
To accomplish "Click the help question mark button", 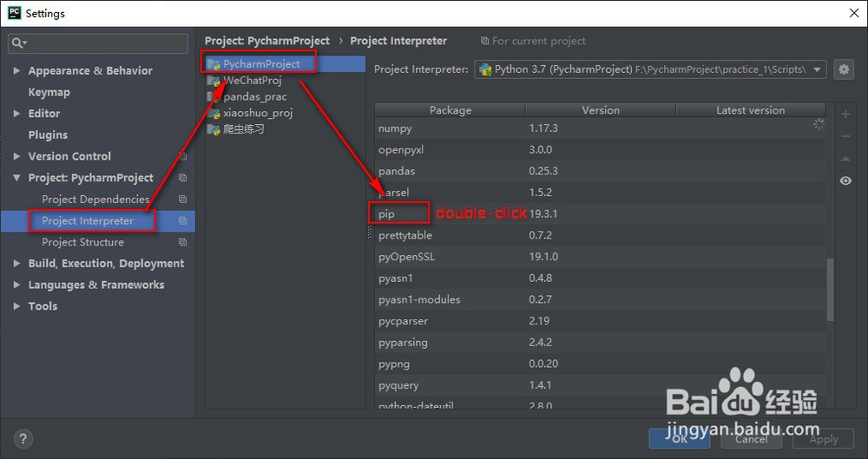I will 23,439.
